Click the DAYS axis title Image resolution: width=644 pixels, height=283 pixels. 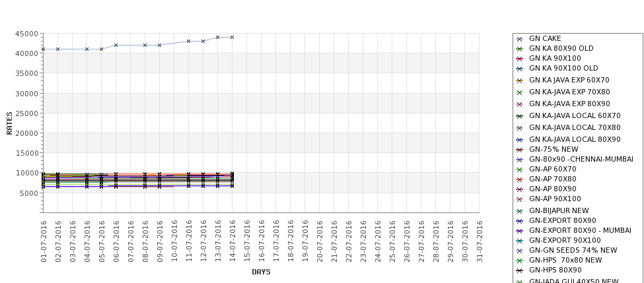coord(261,272)
